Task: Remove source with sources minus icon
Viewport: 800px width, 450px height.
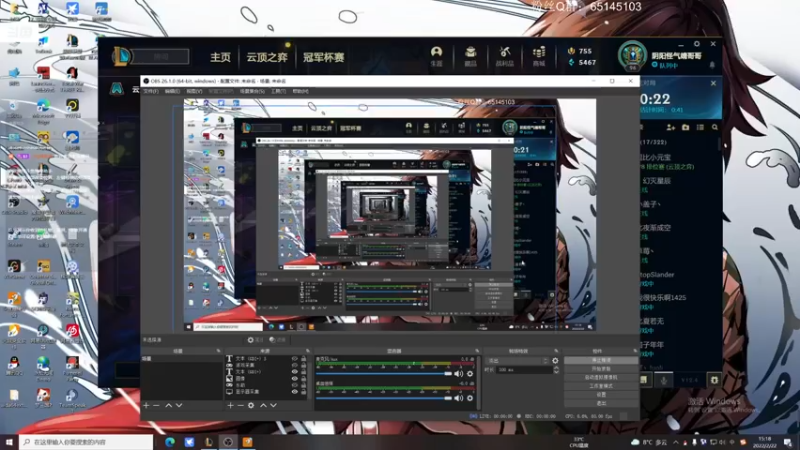Action: click(x=240, y=405)
